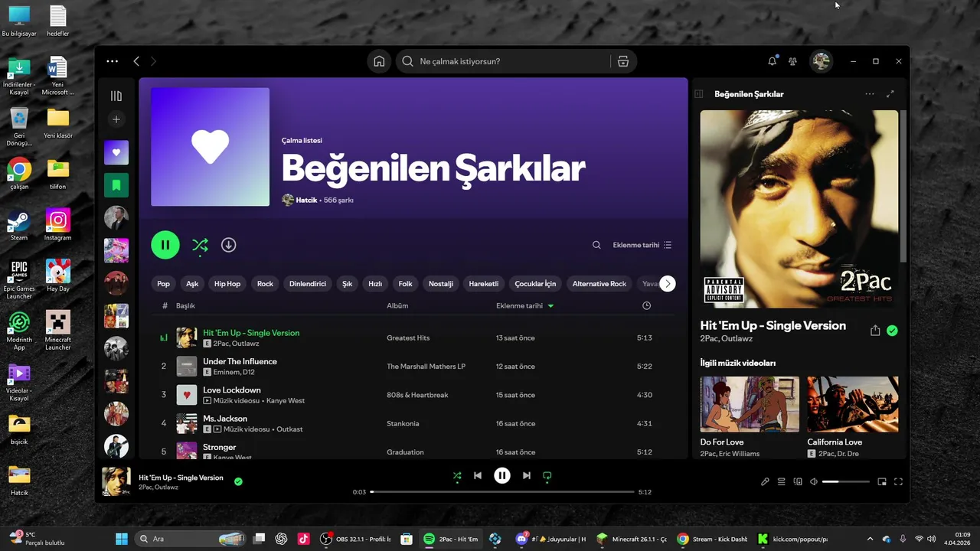Screen dimensions: 980x551
Task: Open Liked Songs heart in sidebar
Action: [x=116, y=152]
